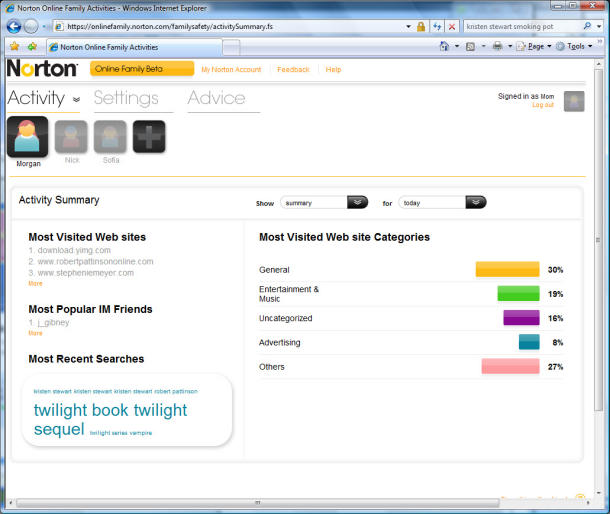Click the Mom account avatar
Image resolution: width=610 pixels, height=514 pixels.
point(574,100)
